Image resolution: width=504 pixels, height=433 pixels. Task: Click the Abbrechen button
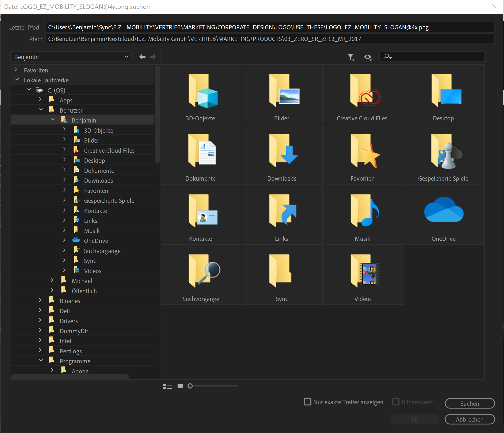click(470, 419)
